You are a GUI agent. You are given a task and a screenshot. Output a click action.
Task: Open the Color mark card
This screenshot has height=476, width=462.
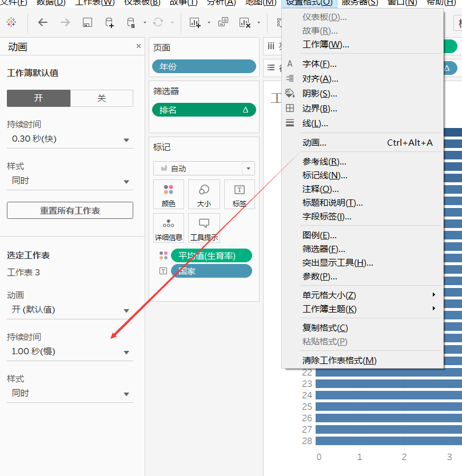pos(169,194)
